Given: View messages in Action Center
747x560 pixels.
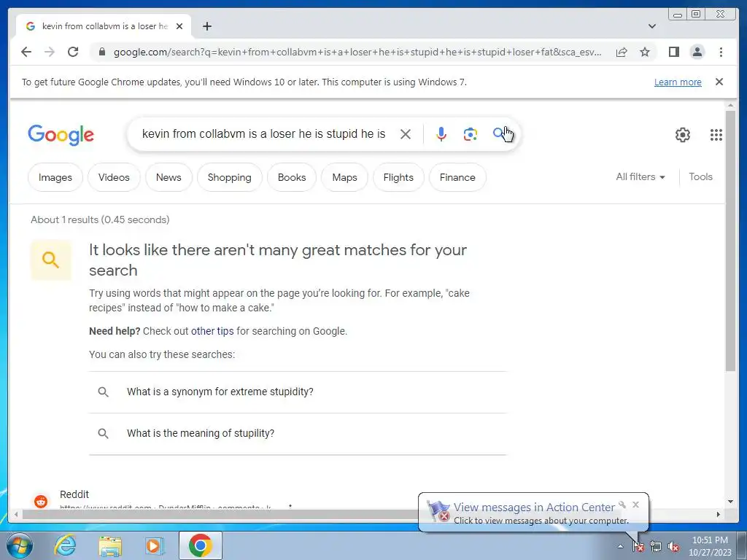Looking at the screenshot, I should 534,507.
